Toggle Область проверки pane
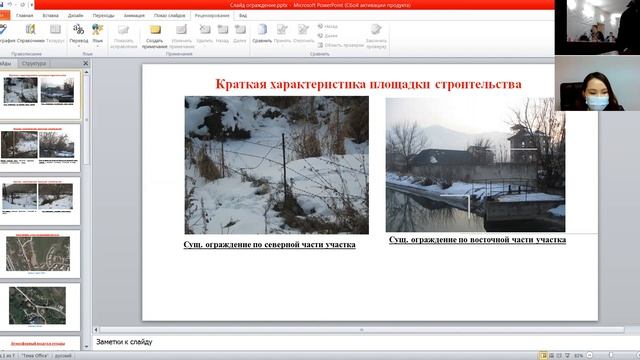Image resolution: width=640 pixels, height=360 pixels. pos(341,45)
